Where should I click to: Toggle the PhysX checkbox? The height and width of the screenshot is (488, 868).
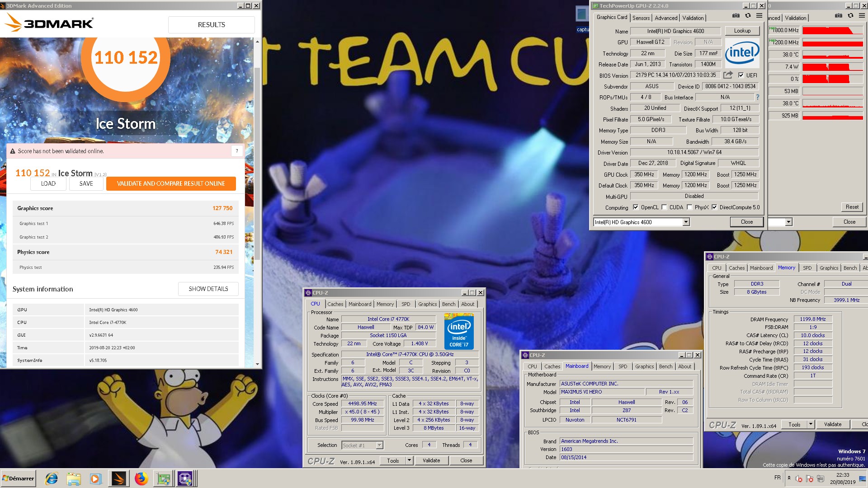(x=689, y=207)
